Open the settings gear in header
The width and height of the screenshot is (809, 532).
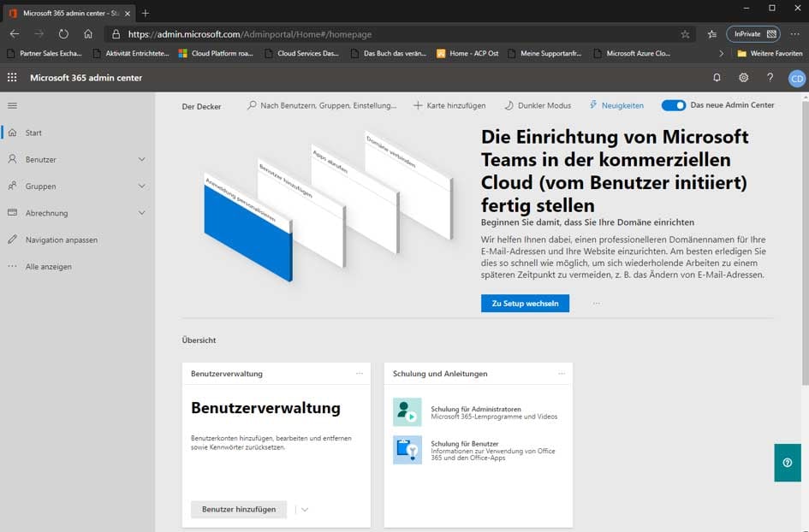(x=743, y=77)
